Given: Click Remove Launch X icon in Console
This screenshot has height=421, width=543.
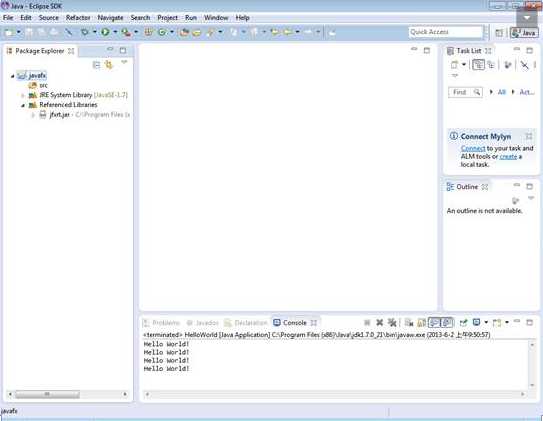Looking at the screenshot, I should pos(380,323).
